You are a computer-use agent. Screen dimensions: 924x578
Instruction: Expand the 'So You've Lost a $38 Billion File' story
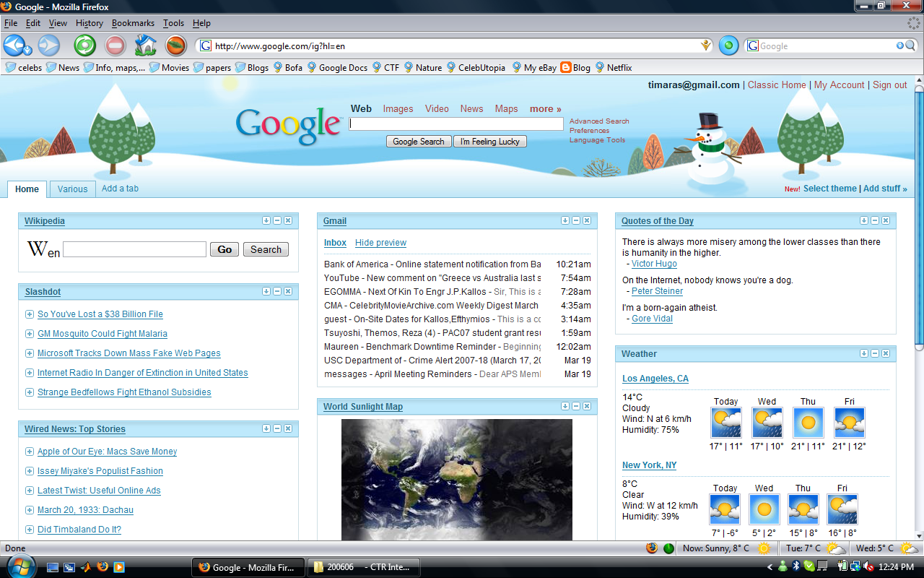pyautogui.click(x=30, y=314)
